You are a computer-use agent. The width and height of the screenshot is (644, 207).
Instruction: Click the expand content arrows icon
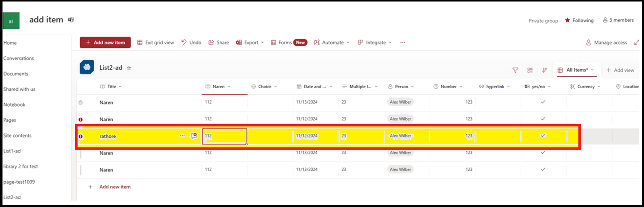pos(636,42)
